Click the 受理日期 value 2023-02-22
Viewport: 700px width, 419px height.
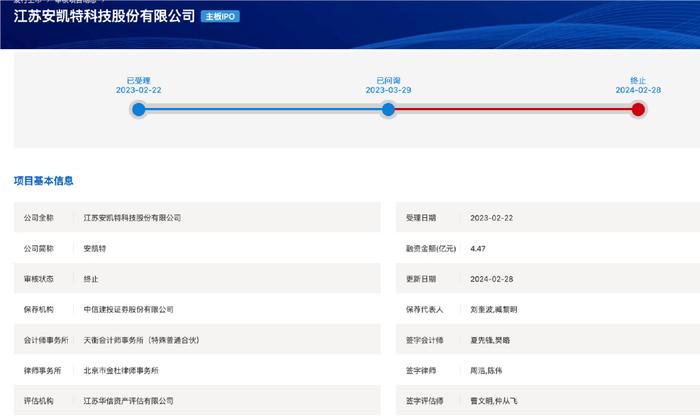[491, 218]
